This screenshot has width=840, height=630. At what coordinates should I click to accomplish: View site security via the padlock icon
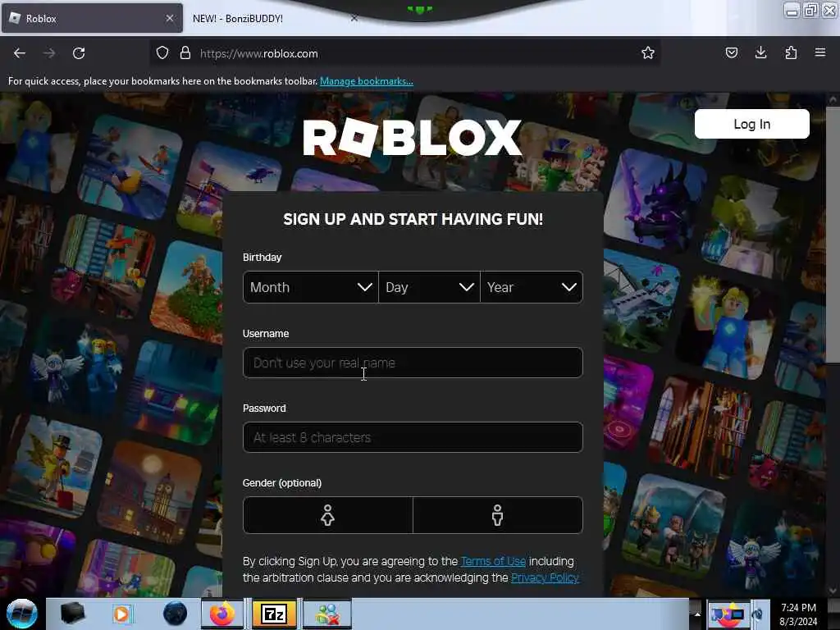pyautogui.click(x=185, y=53)
